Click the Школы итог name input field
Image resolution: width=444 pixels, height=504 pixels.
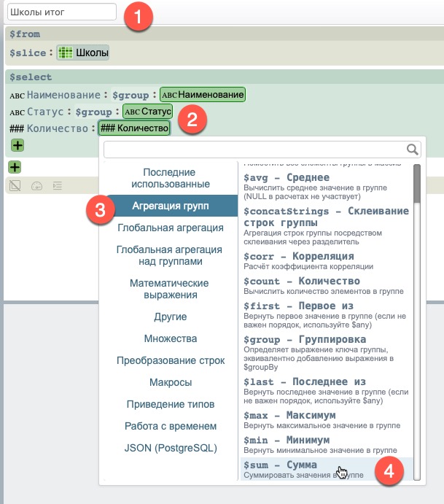click(x=62, y=12)
